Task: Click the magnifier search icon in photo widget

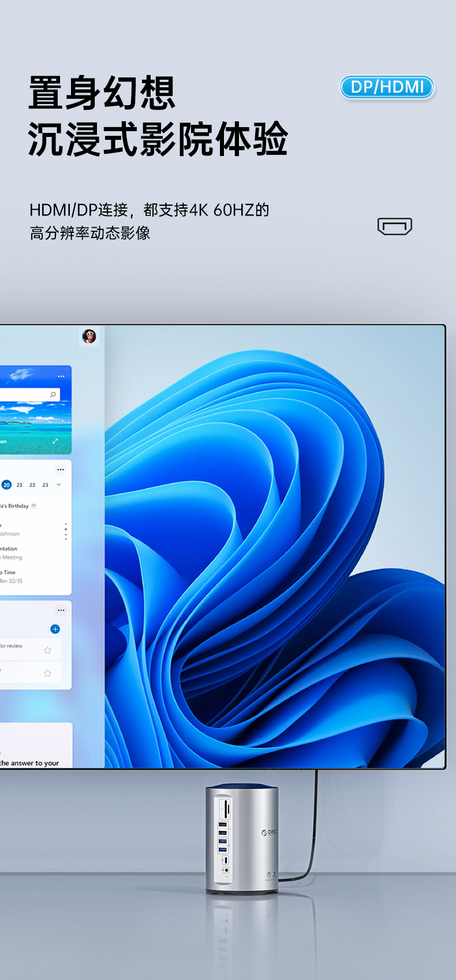Action: click(53, 395)
